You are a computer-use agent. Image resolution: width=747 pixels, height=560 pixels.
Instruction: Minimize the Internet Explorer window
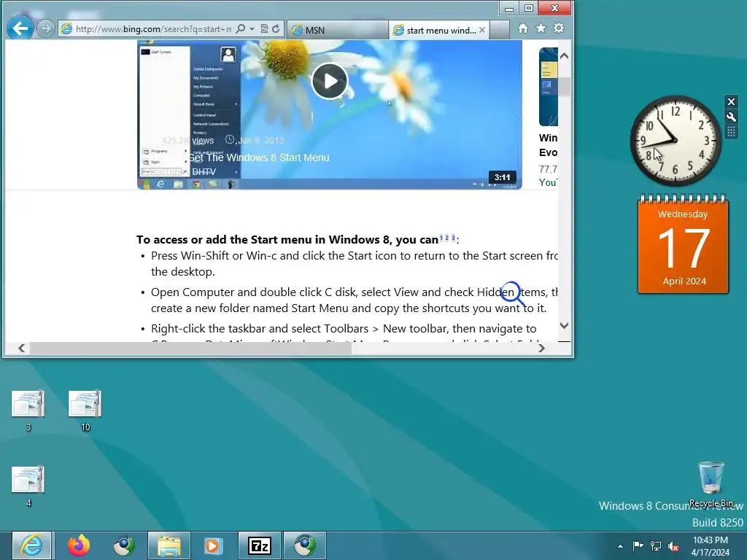[x=509, y=7]
